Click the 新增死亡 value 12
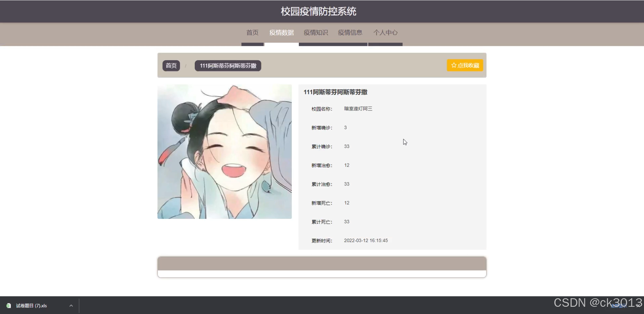The image size is (644, 314). pyautogui.click(x=347, y=203)
